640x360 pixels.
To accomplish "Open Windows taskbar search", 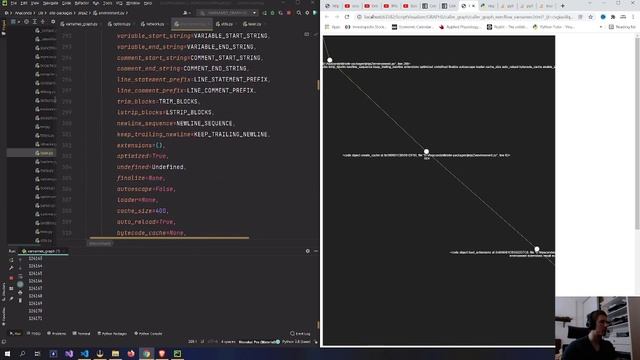I will (x=22, y=353).
